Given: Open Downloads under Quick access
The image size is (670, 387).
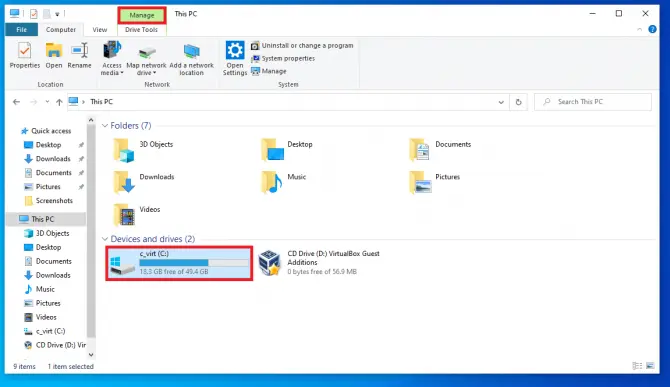Looking at the screenshot, I should pos(53,158).
